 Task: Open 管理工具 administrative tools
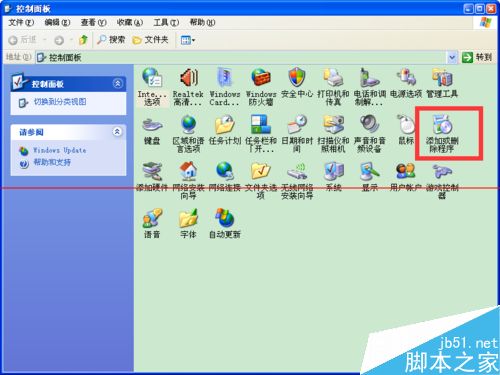click(442, 83)
